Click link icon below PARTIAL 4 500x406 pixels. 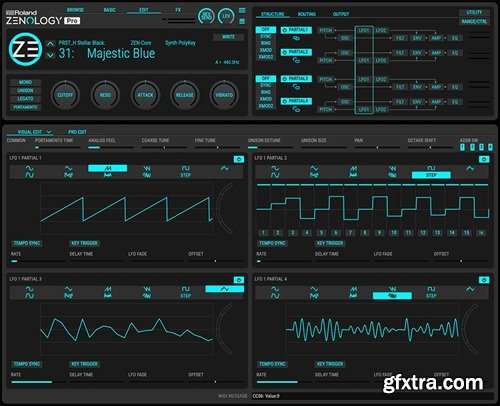coord(296,109)
